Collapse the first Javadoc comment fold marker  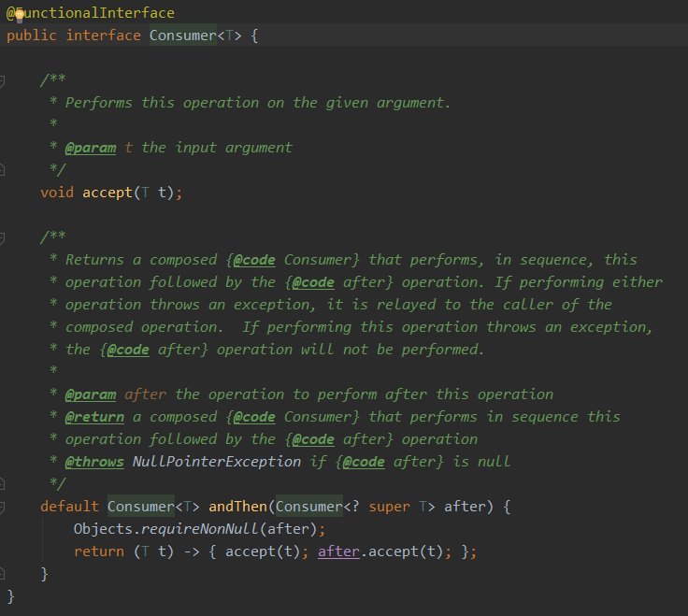point(2,81)
